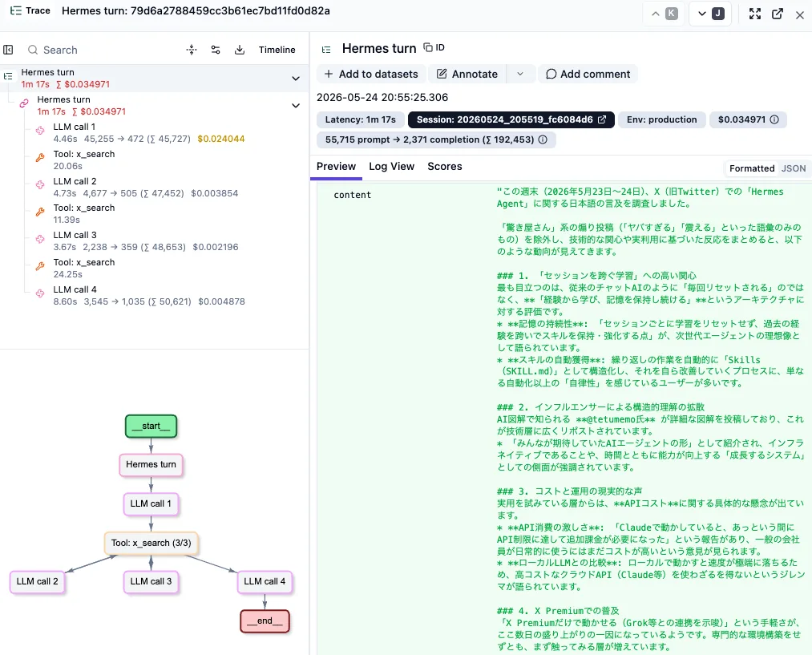Collapse the nested Hermes turn span
Image resolution: width=812 pixels, height=655 pixels.
point(296,106)
